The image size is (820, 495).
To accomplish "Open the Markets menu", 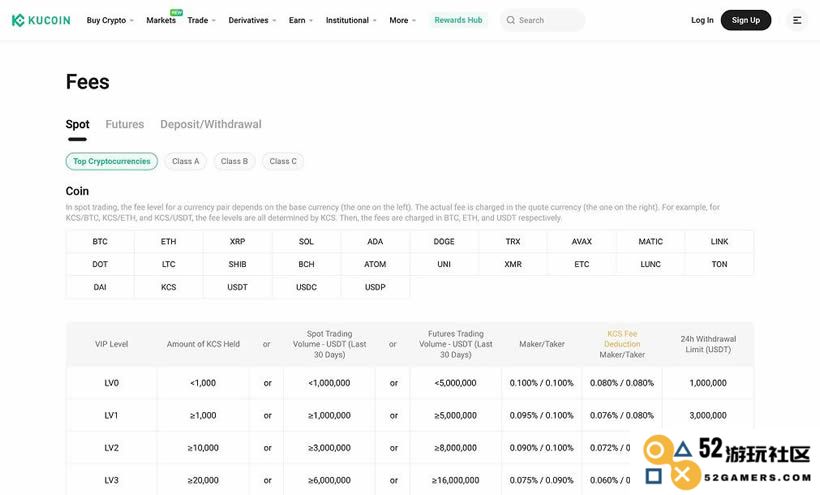I will coord(161,20).
